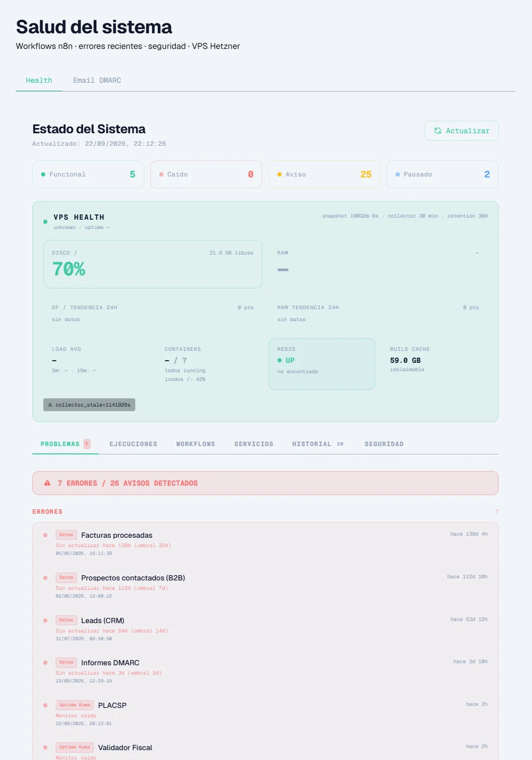Click the red dot beside Leads (CRM)
532x760 pixels.
[45, 620]
